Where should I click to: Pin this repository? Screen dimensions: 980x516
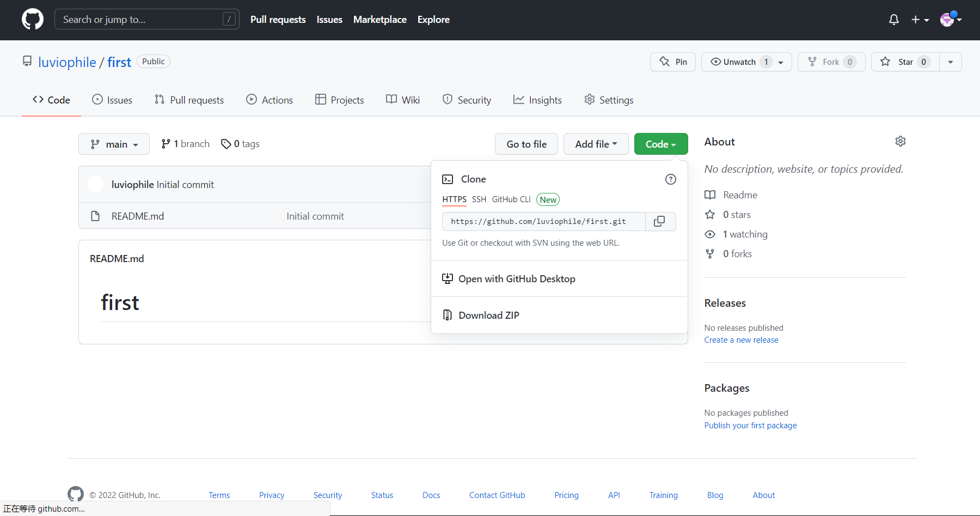pyautogui.click(x=673, y=62)
